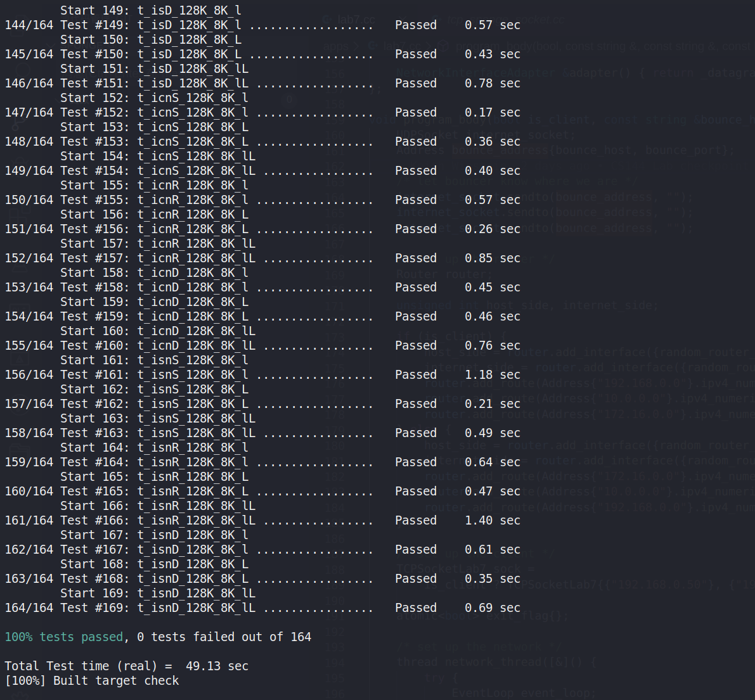The height and width of the screenshot is (700, 755).
Task: Click the green '100% tests passed' text
Action: 63,637
